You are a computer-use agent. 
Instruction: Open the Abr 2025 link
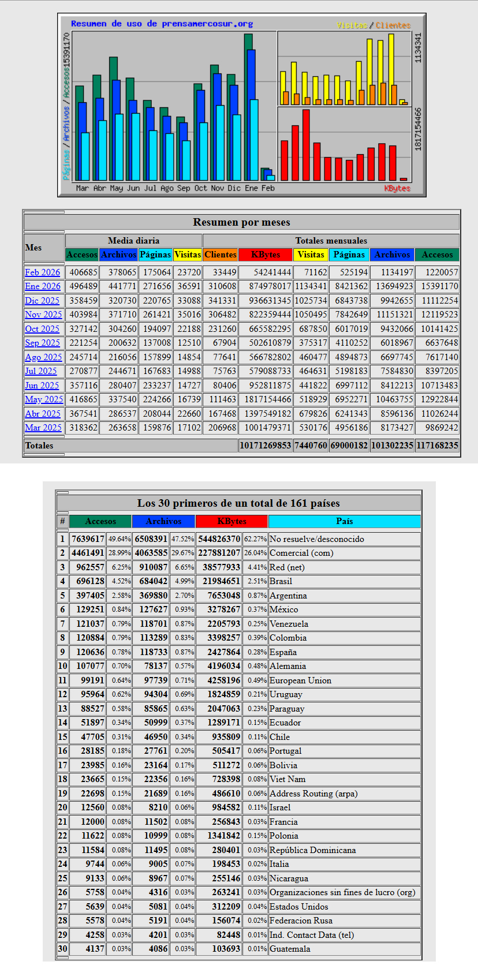(x=43, y=414)
